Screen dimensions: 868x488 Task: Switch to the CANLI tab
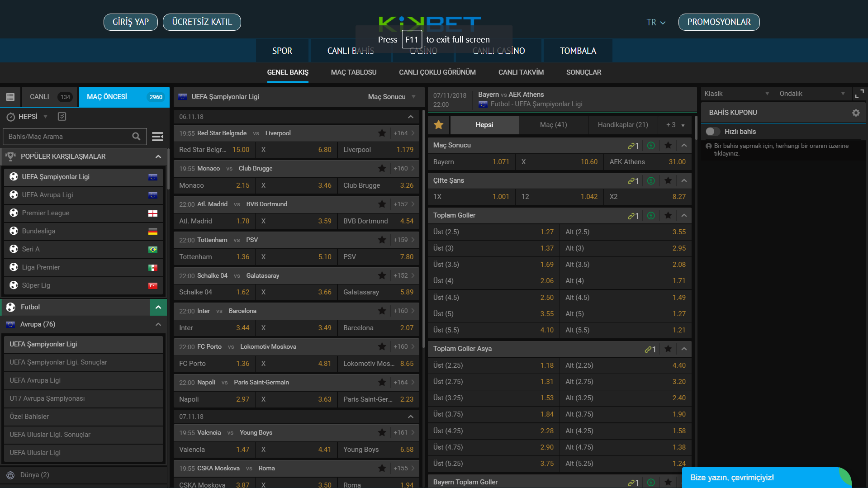50,97
